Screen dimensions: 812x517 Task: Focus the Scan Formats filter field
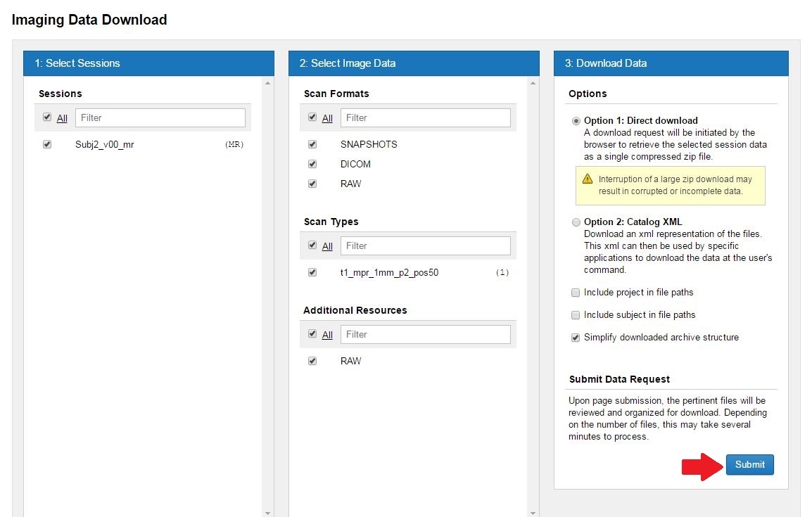[x=426, y=117]
